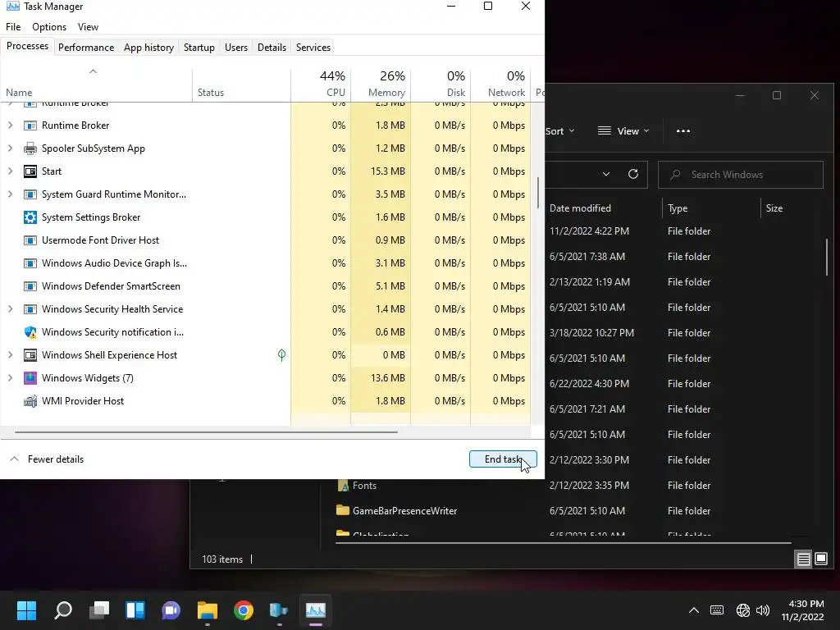Click the Windows Shell Experience Host icon
Screen dimensions: 840x630
click(x=30, y=355)
